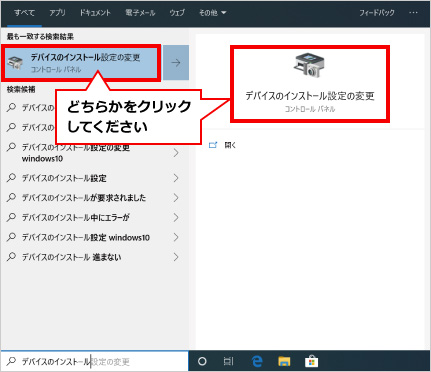
Task: Click the フィードバック link
Action: point(377,13)
